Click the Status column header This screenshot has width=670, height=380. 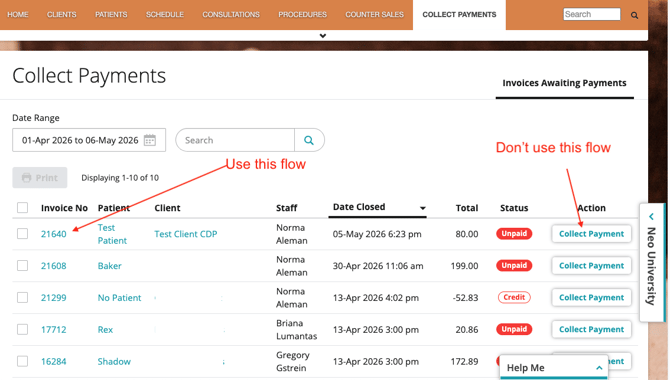(x=514, y=208)
